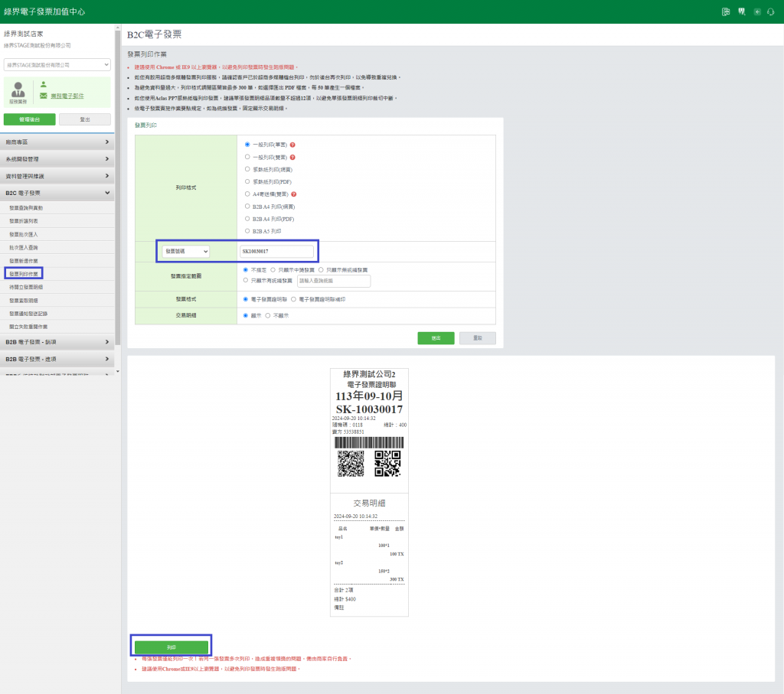Image resolution: width=784 pixels, height=694 pixels.
Task: Select A4寄送檔(雙面) print format
Action: pyautogui.click(x=247, y=194)
